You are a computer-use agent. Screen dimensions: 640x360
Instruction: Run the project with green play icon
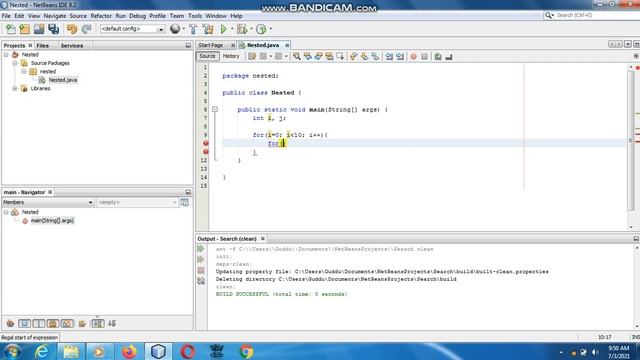[x=223, y=29]
